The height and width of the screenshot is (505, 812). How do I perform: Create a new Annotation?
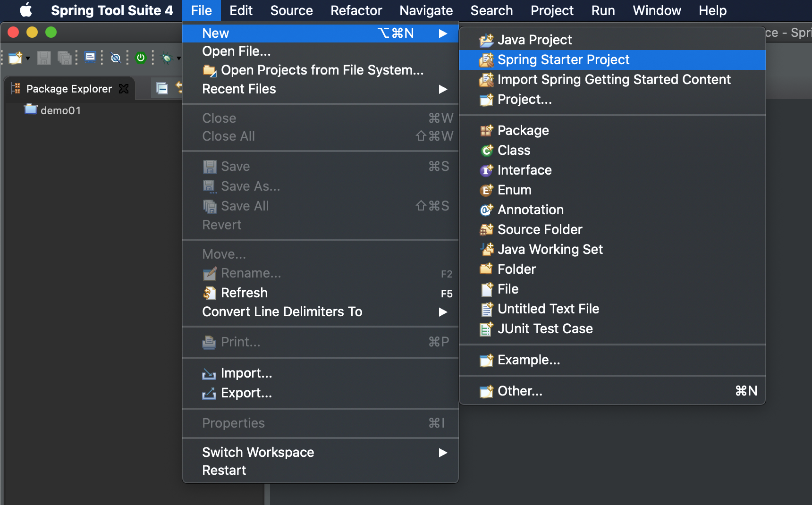[x=612, y=210]
